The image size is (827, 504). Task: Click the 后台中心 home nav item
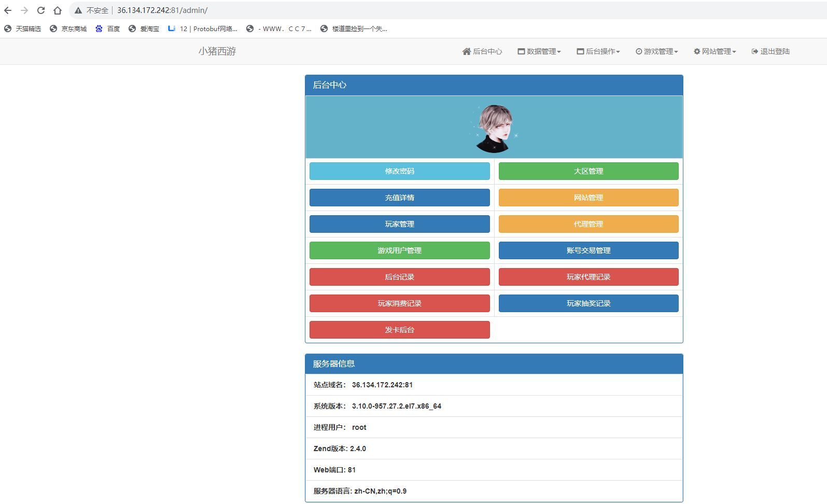pos(482,51)
